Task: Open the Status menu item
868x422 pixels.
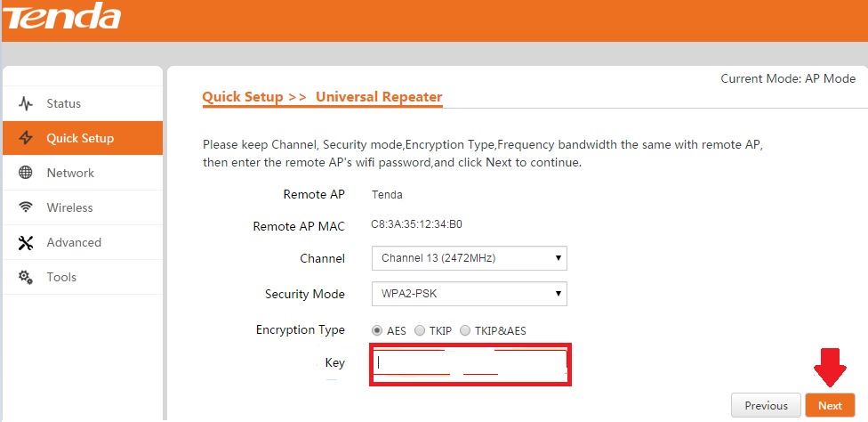Action: (64, 104)
